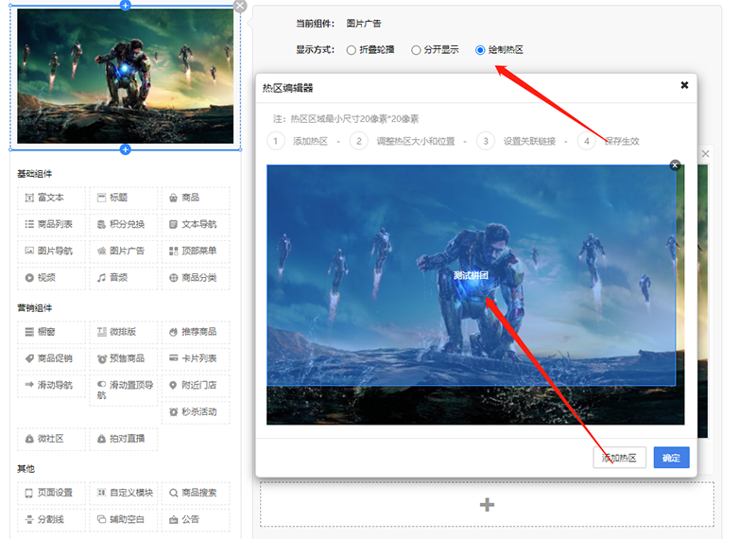Add the 音频 audio component
The height and width of the screenshot is (539, 756).
124,278
